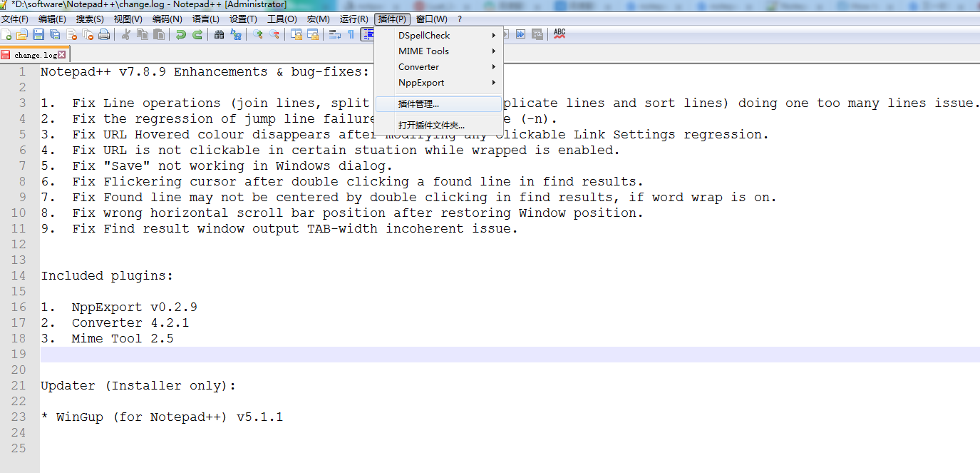The image size is (980, 473).
Task: Click the text "Updater (Installer only):"
Action: coord(138,385)
